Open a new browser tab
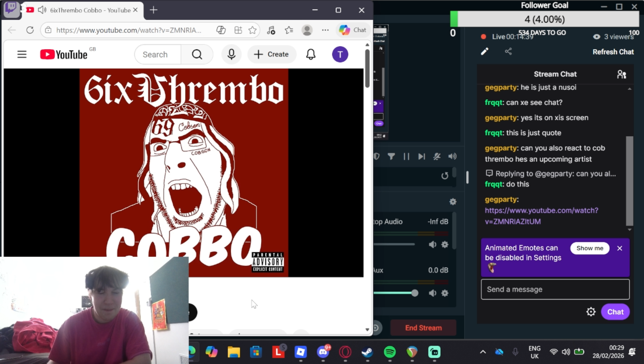The width and height of the screenshot is (644, 364). pyautogui.click(x=154, y=10)
